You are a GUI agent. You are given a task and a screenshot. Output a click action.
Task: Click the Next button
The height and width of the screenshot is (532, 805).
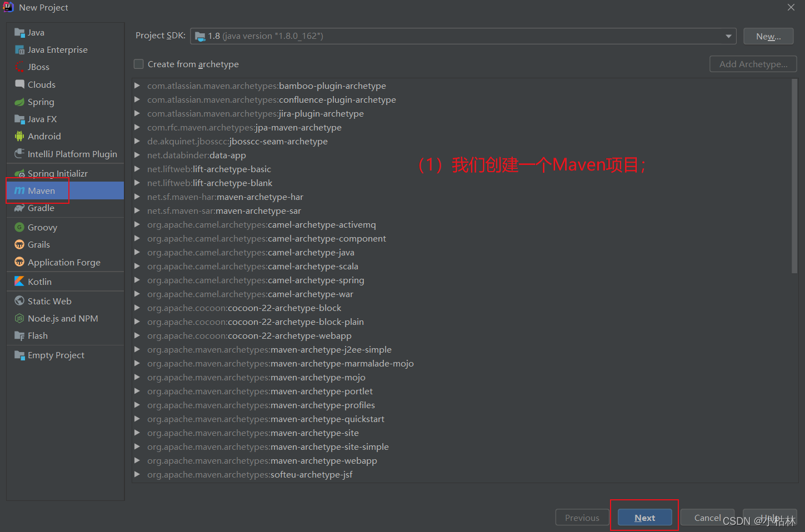[645, 518]
